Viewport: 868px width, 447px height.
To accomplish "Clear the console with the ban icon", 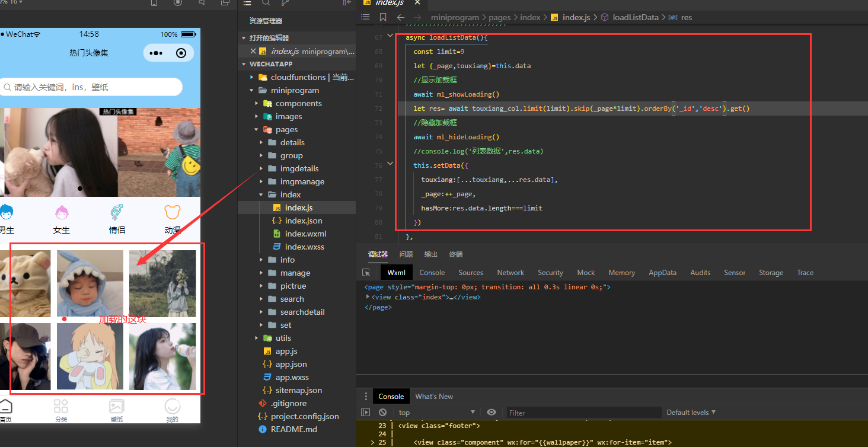I will (x=383, y=412).
